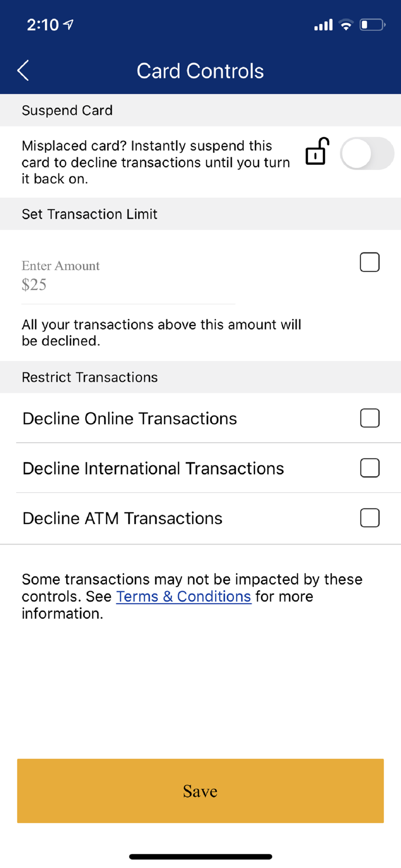401x868 pixels.
Task: Enable Decline Online Transactions checkbox
Action: pyautogui.click(x=370, y=418)
